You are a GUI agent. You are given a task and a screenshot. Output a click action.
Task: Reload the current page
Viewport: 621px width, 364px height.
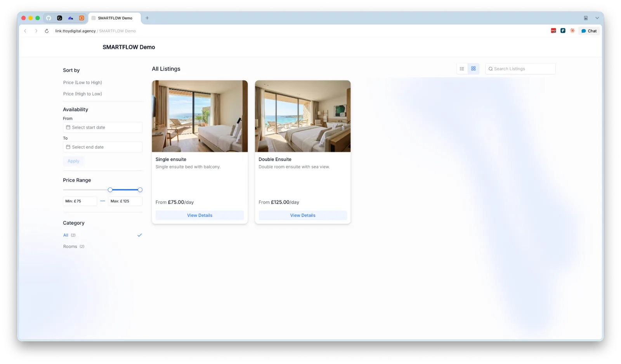coord(47,31)
